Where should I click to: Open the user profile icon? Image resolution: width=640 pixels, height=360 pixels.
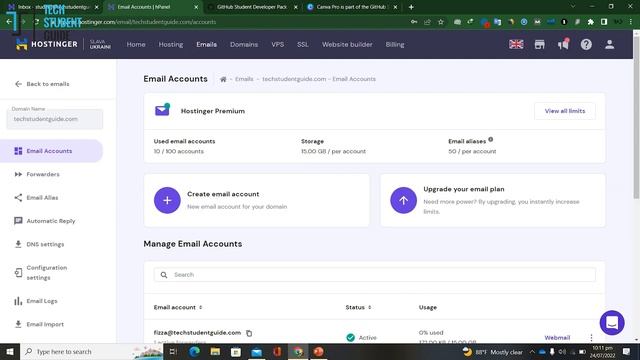tap(609, 44)
